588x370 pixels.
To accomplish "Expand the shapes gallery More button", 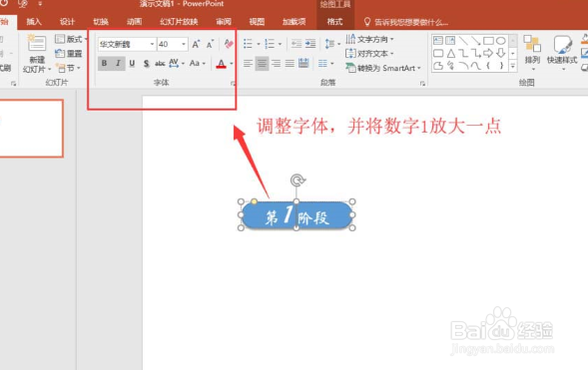I will tap(512, 67).
